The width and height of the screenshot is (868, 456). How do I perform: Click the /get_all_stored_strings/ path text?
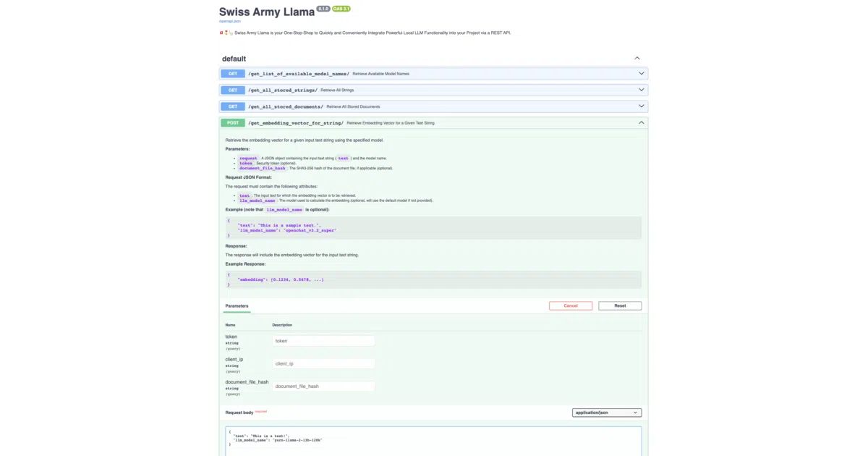[x=283, y=90]
